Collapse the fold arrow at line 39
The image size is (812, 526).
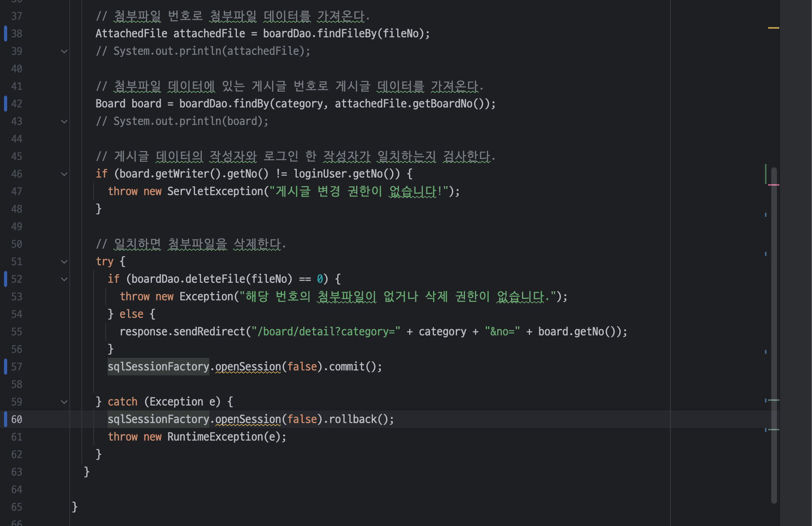(64, 51)
